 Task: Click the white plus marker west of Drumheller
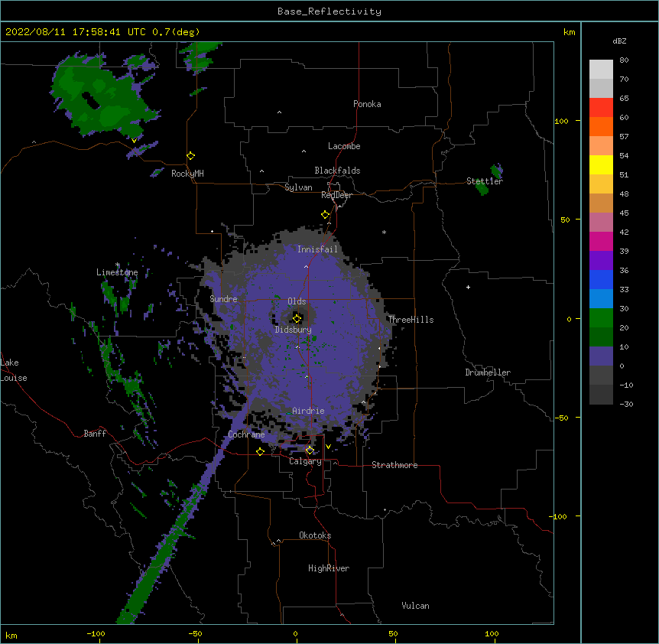(468, 287)
